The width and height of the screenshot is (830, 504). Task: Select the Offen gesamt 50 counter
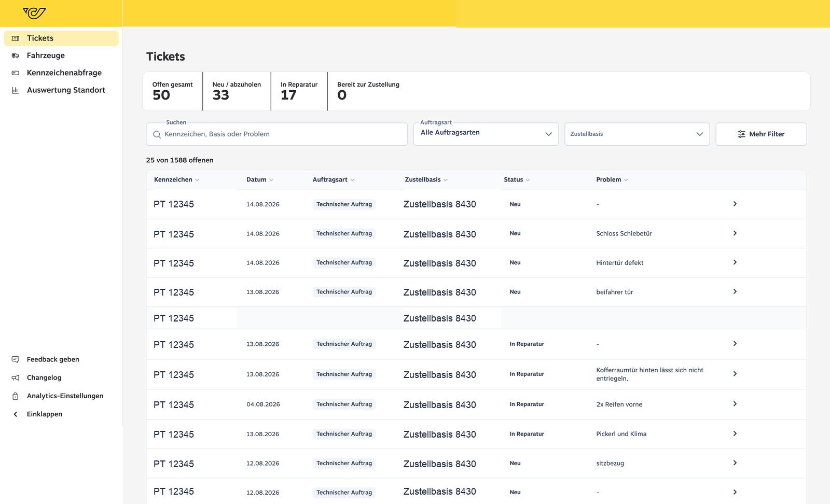pos(172,91)
